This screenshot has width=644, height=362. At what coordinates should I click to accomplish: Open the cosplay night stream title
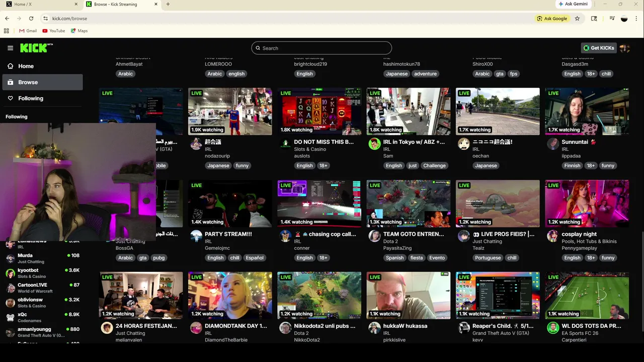(x=579, y=234)
